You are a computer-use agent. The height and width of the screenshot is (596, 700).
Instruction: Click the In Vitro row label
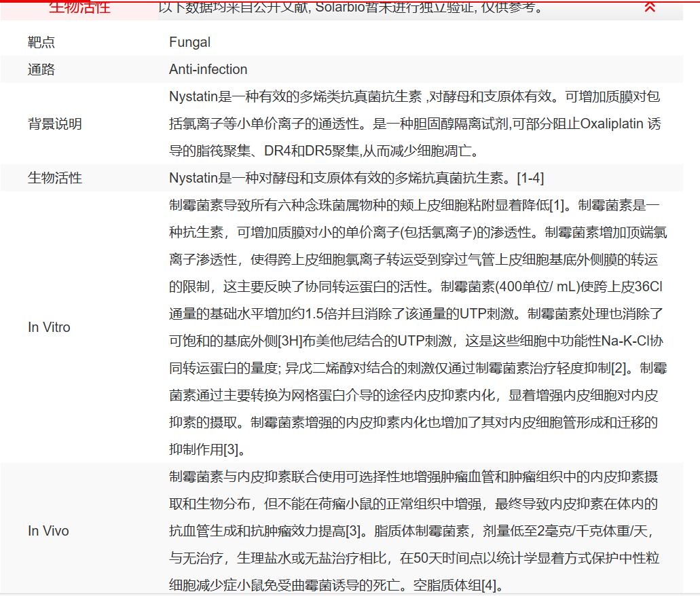48,327
